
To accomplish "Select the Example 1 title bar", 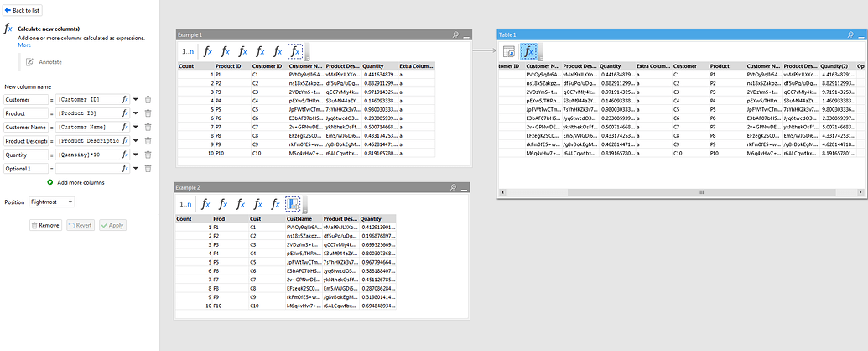I will [324, 34].
